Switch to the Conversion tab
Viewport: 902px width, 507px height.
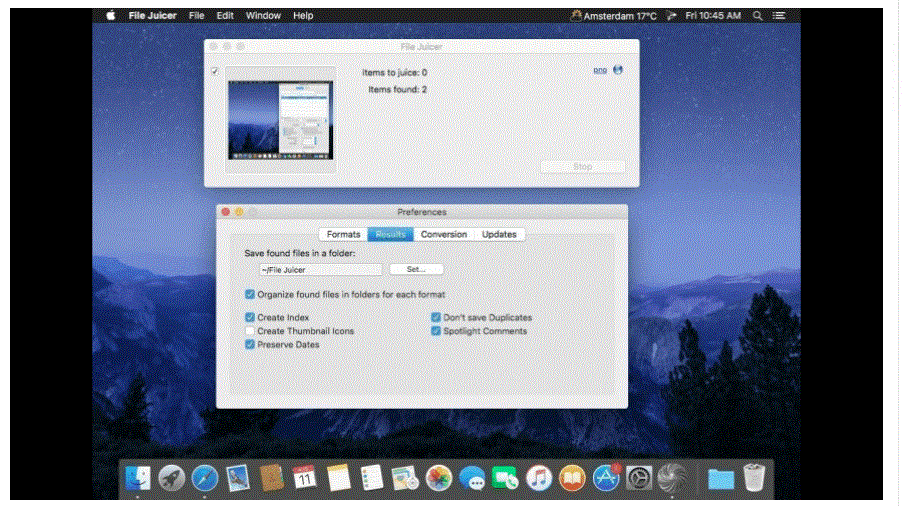[x=444, y=234]
